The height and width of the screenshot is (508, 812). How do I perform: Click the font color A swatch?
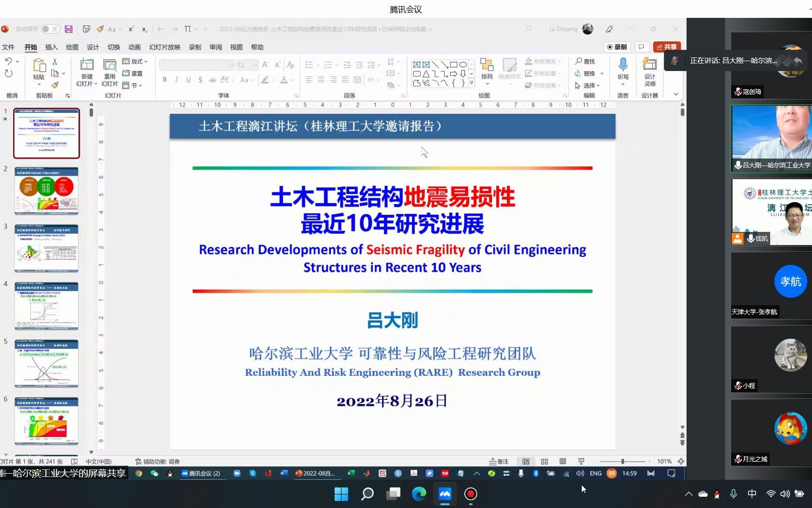pos(284,80)
